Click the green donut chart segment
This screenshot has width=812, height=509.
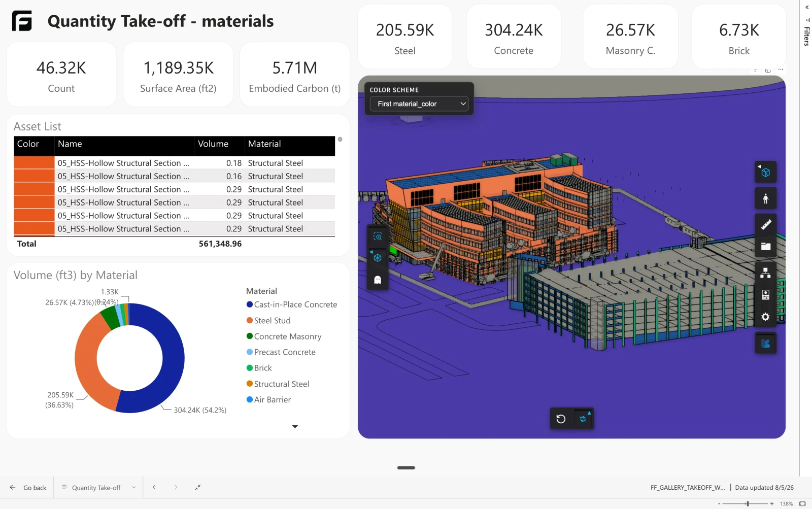[x=110, y=318]
